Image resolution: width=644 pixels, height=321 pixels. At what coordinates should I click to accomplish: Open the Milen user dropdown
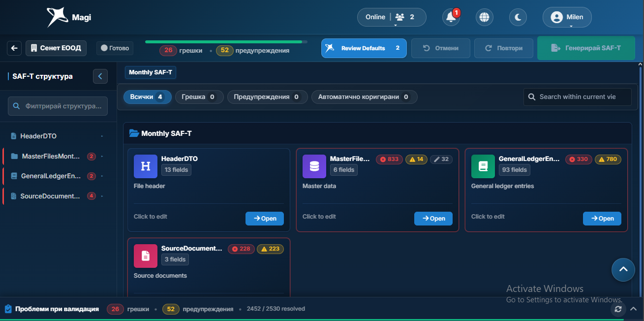tap(567, 17)
